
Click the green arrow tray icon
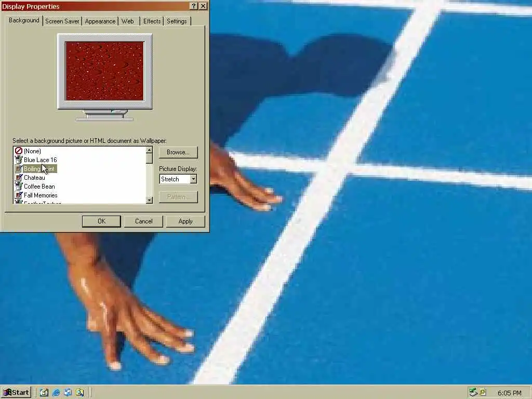[473, 393]
